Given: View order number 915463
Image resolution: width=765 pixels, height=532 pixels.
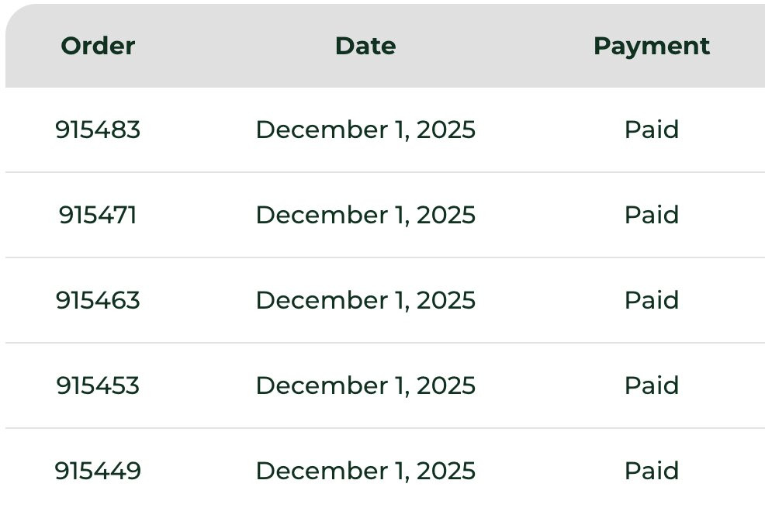Looking at the screenshot, I should (x=98, y=300).
